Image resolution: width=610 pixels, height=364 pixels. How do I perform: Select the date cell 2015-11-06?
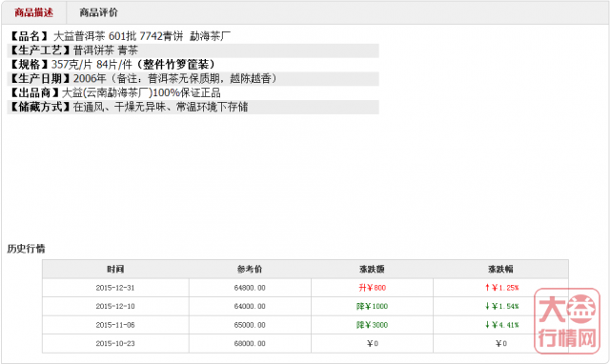[115, 325]
